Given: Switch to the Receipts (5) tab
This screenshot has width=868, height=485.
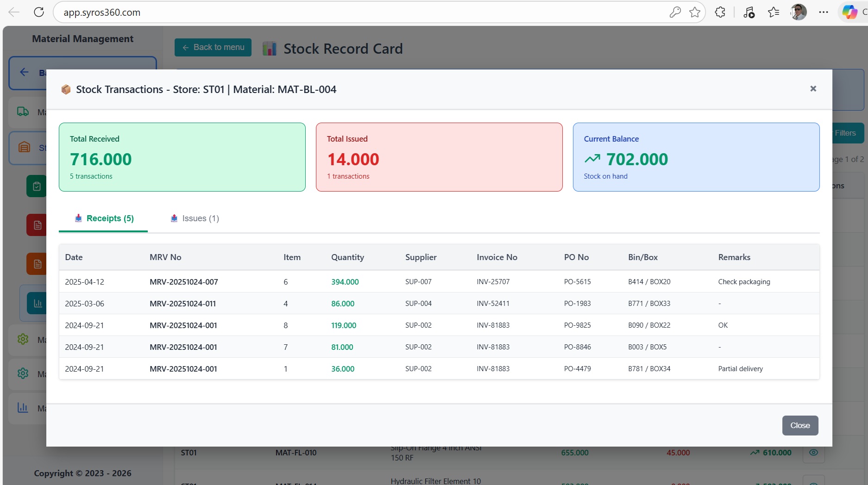Looking at the screenshot, I should click(x=103, y=218).
